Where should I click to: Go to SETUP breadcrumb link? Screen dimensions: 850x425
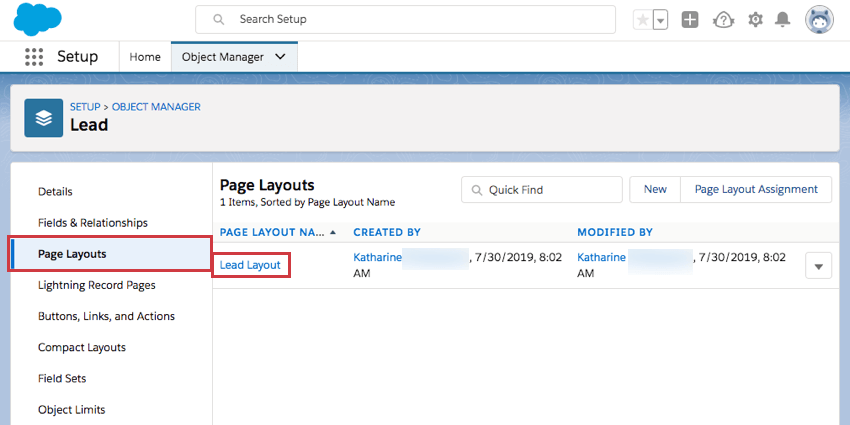click(x=85, y=107)
